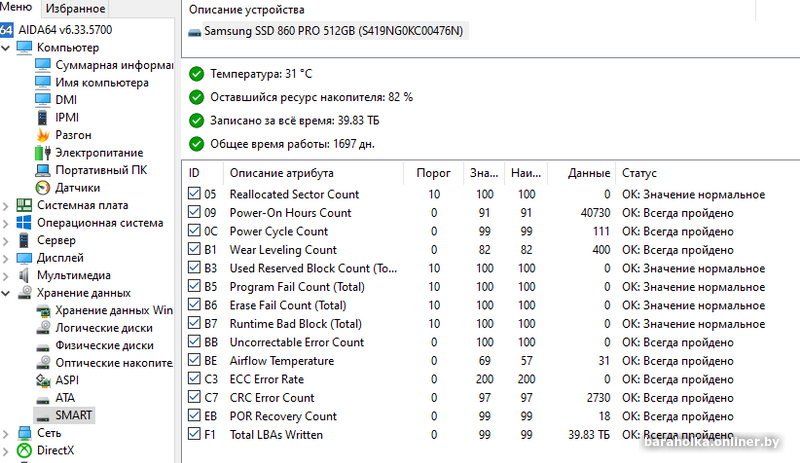Select the Электропитание power plug icon
The image size is (800, 463).
coord(43,153)
